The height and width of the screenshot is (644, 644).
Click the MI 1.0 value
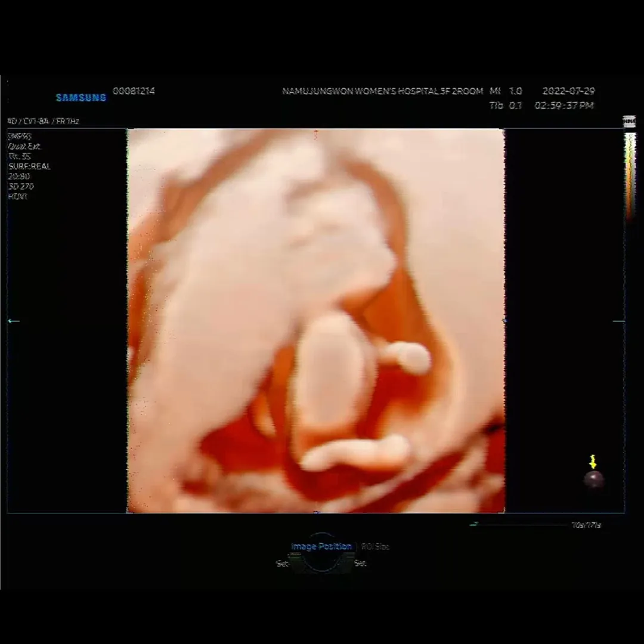506,91
